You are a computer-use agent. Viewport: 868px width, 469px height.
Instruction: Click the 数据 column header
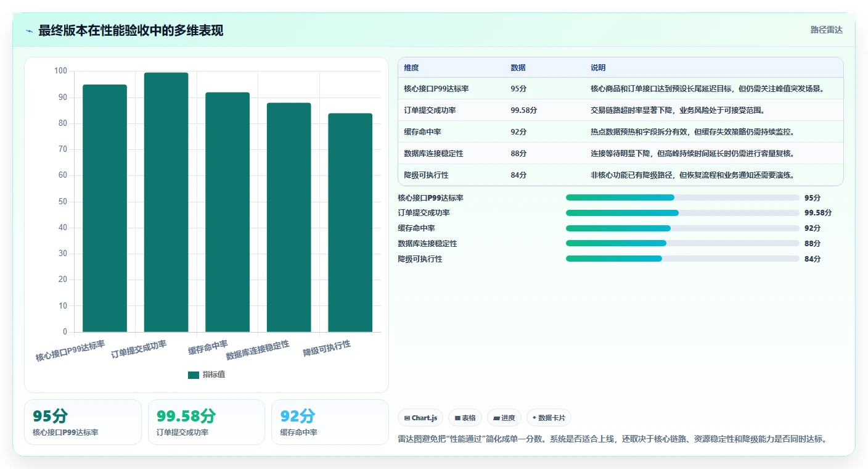click(x=518, y=68)
